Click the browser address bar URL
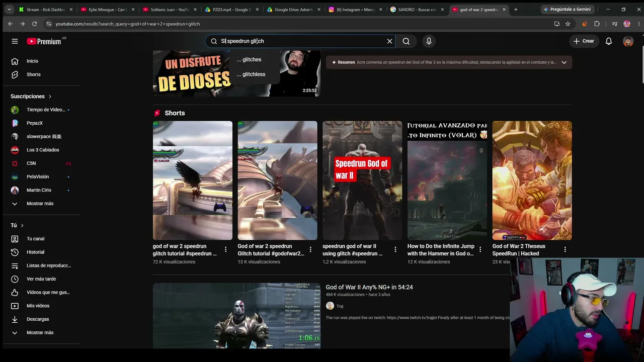The height and width of the screenshot is (362, 644). [x=127, y=24]
